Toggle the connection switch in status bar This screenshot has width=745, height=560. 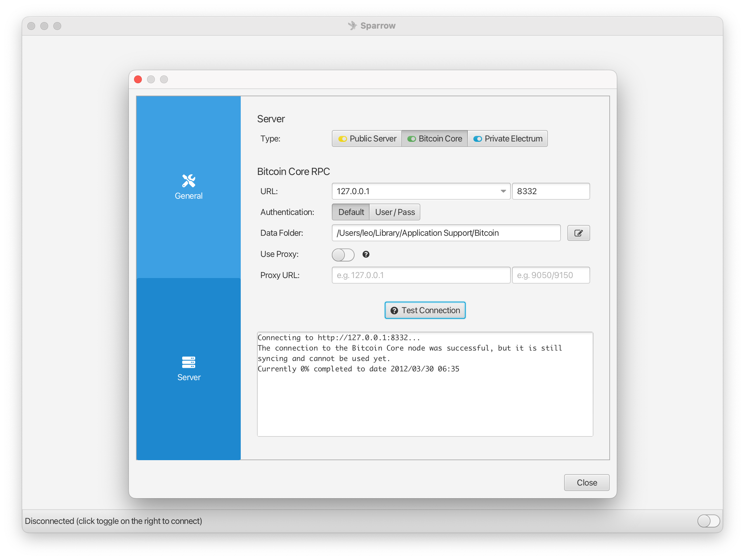tap(709, 521)
